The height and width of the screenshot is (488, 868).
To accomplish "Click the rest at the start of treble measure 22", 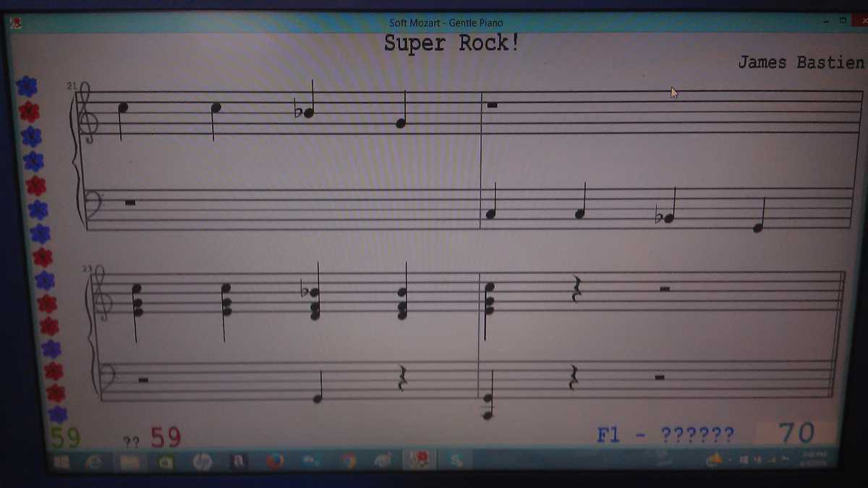I will pyautogui.click(x=492, y=105).
